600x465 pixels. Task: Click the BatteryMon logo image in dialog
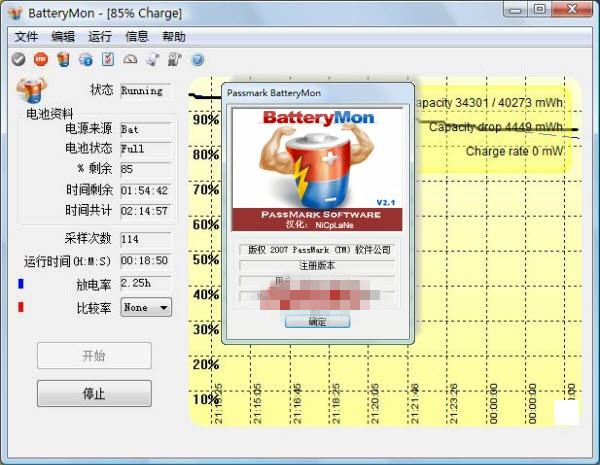317,170
